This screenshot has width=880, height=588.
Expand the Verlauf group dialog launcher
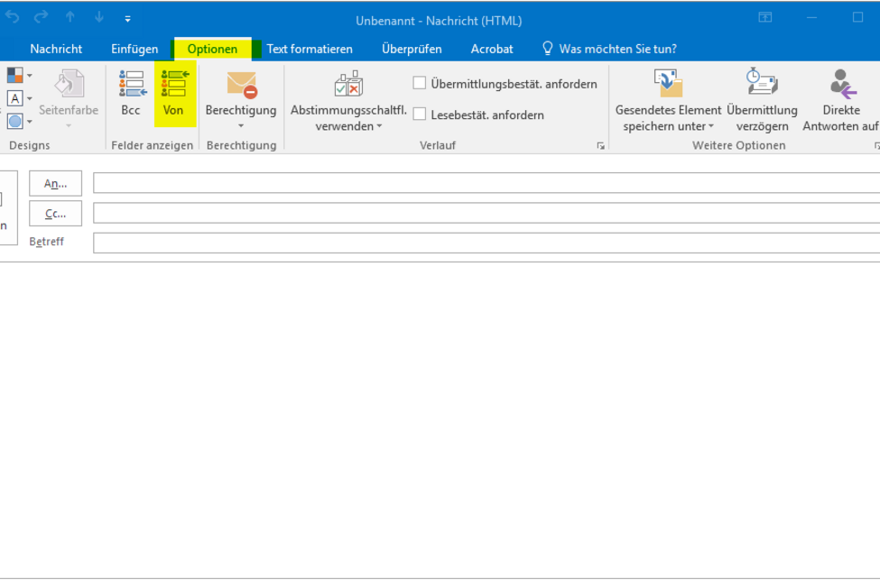point(600,146)
